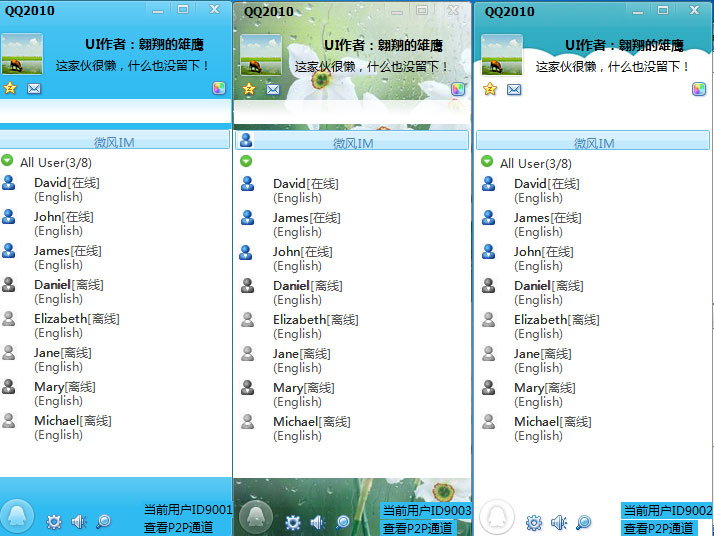Click the star icon in the ID9002 window
Viewport: 714px width, 536px height.
[490, 89]
